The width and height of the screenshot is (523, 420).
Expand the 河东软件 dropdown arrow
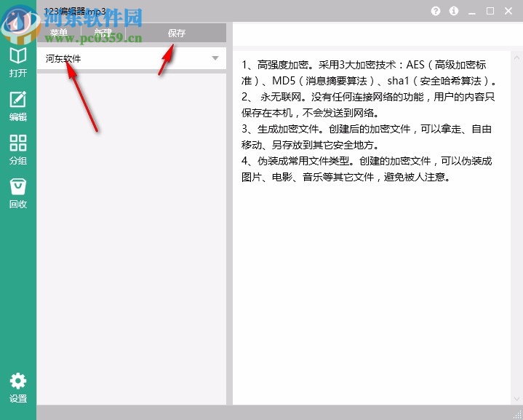click(x=215, y=58)
